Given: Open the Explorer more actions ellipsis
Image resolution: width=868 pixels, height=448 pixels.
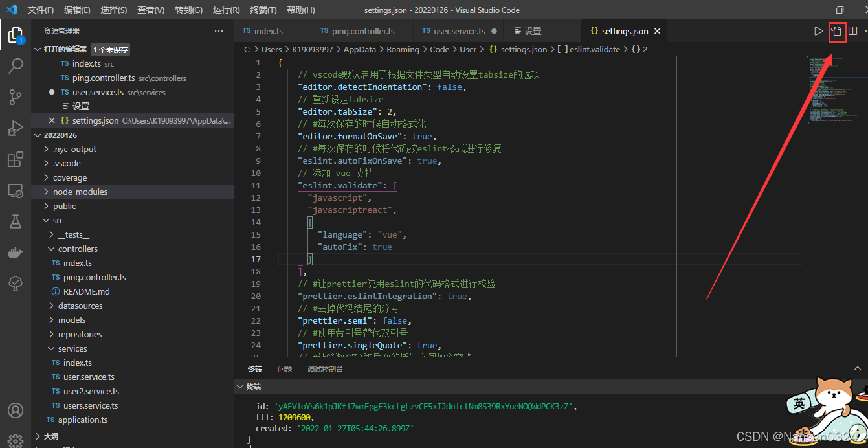Looking at the screenshot, I should 218,31.
